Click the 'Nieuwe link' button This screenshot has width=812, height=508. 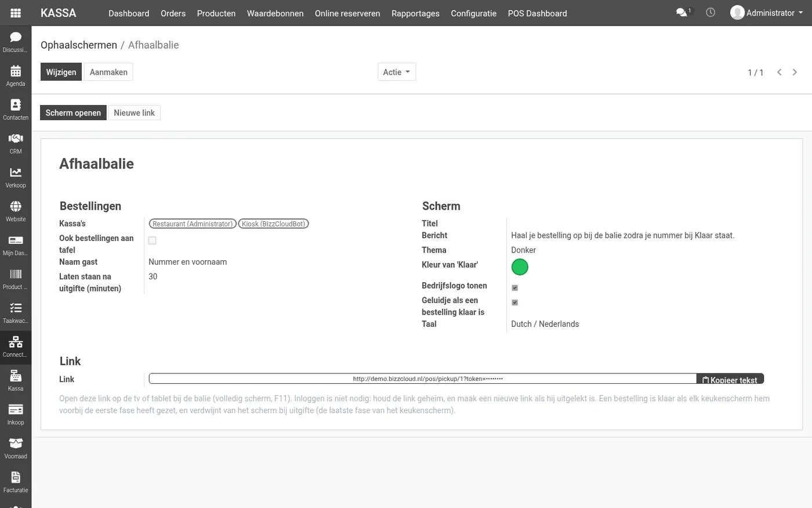coord(135,113)
